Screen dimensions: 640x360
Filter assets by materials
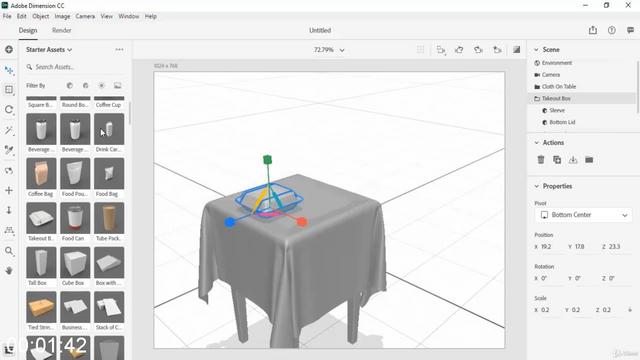pyautogui.click(x=85, y=85)
